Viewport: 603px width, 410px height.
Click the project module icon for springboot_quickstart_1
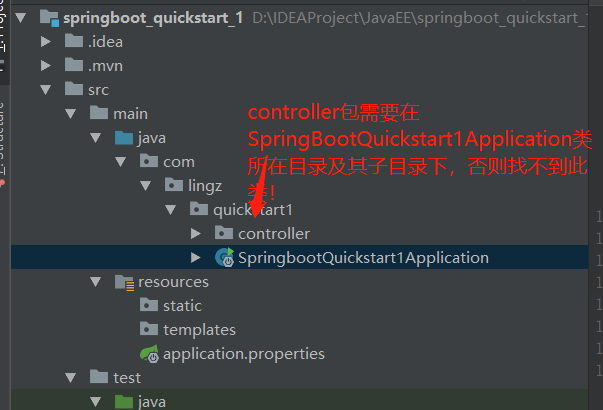pyautogui.click(x=50, y=18)
